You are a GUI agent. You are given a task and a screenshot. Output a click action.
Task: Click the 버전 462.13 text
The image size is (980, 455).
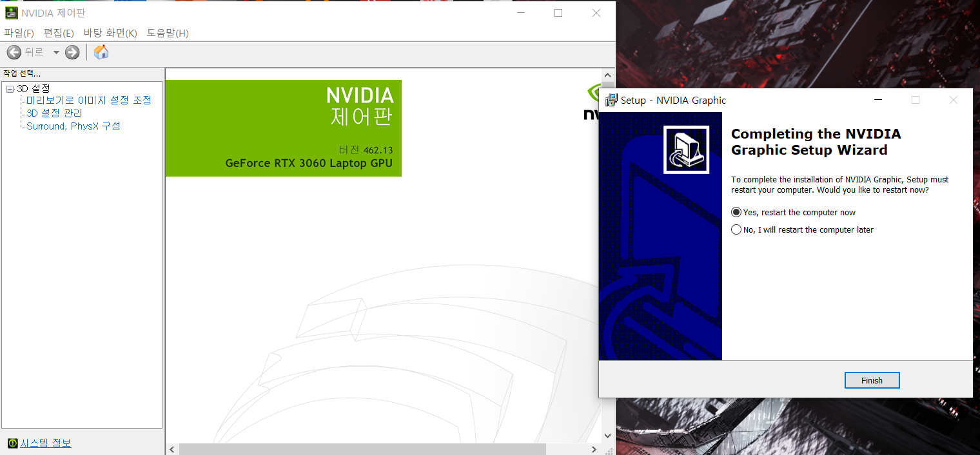pos(366,150)
